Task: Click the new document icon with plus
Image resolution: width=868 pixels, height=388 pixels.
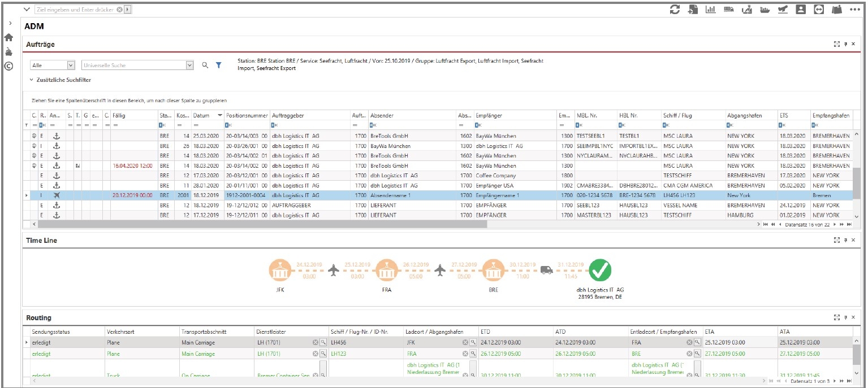Action: (692, 10)
